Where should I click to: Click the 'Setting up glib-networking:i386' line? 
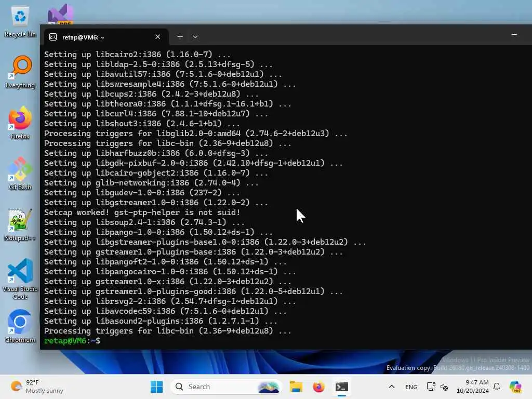point(151,183)
